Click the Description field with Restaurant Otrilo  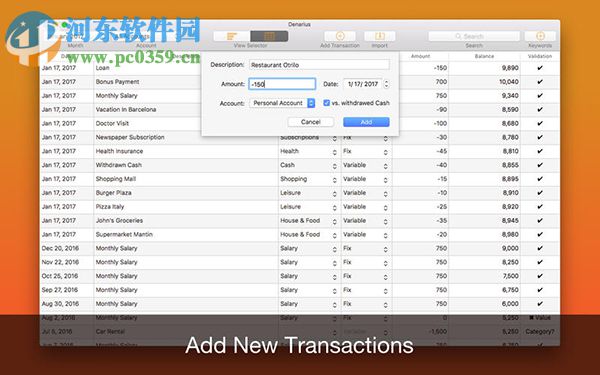tap(319, 65)
